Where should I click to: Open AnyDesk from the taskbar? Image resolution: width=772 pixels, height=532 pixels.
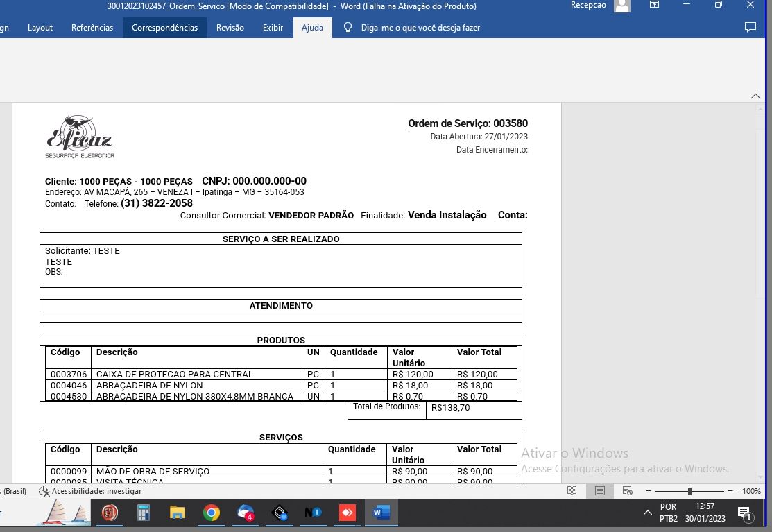click(x=347, y=513)
